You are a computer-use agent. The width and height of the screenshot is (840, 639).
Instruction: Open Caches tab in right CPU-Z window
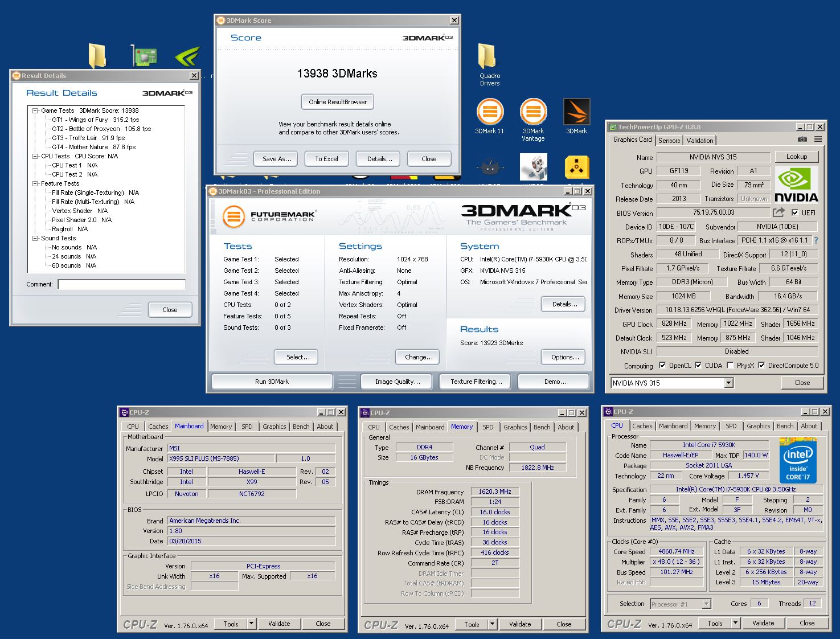[x=642, y=426]
